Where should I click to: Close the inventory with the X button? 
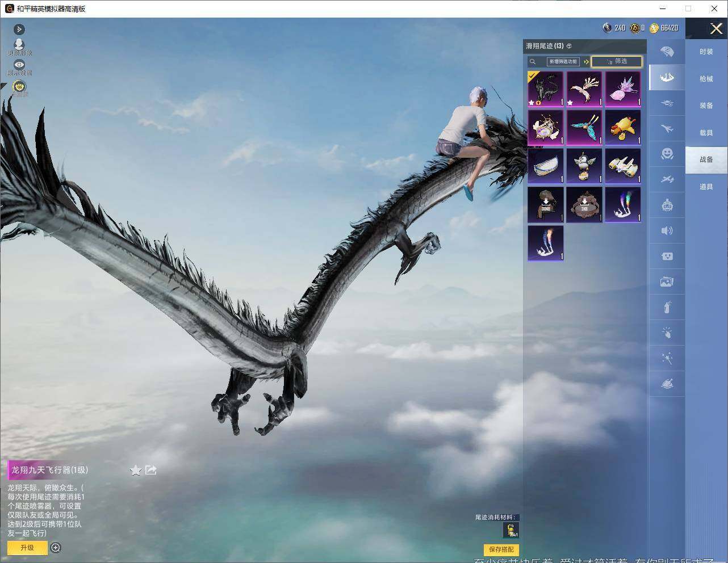[x=716, y=28]
